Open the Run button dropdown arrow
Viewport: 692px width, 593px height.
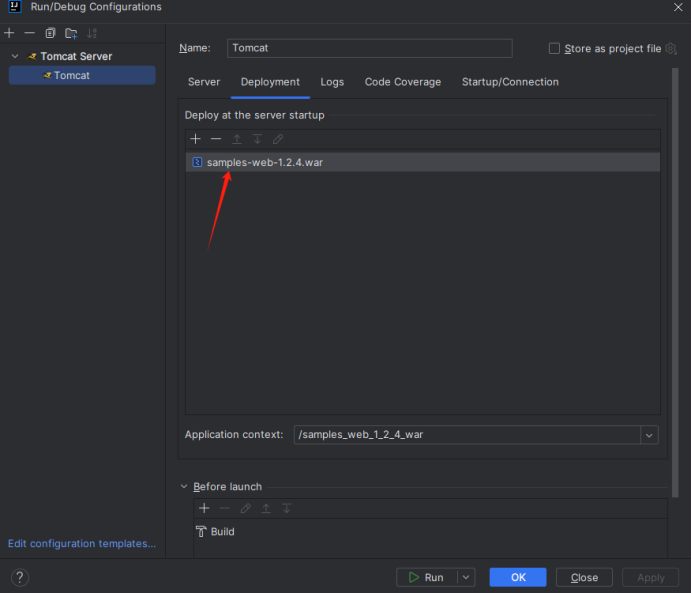point(466,577)
